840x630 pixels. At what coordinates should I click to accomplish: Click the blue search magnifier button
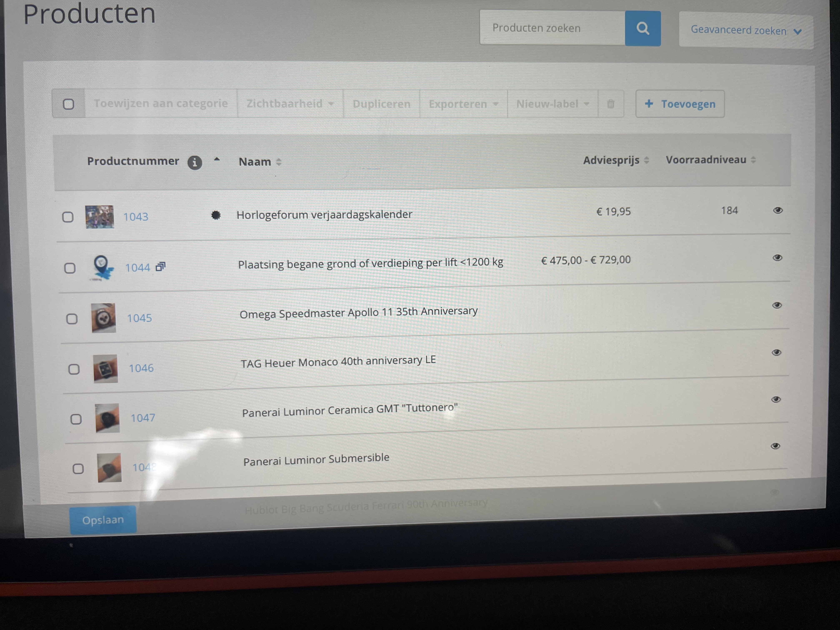pyautogui.click(x=642, y=29)
